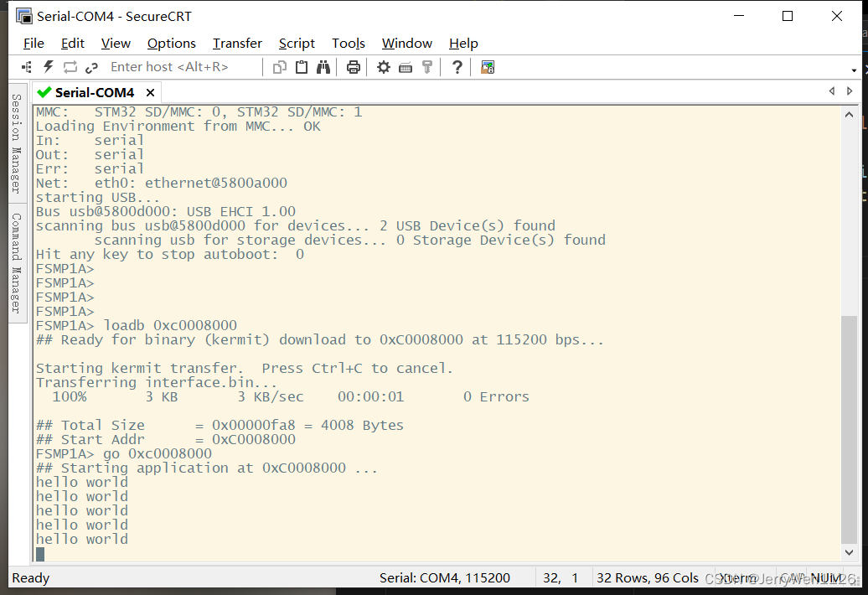Click the Help question mark toolbar button

point(457,67)
